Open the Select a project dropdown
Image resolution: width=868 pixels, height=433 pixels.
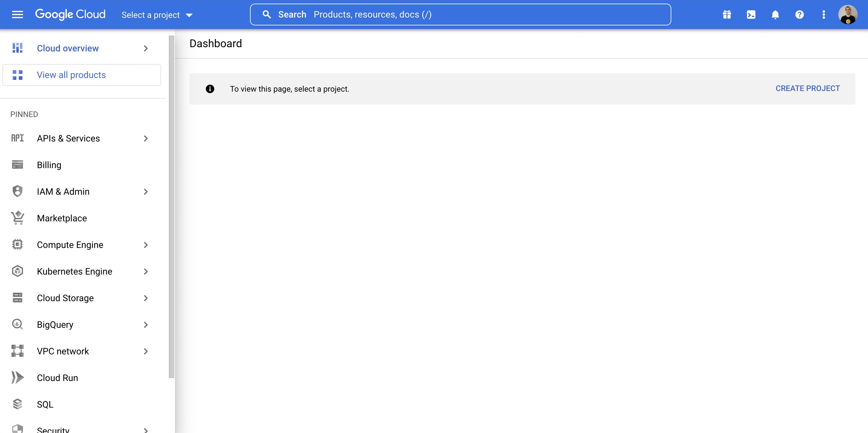click(157, 15)
